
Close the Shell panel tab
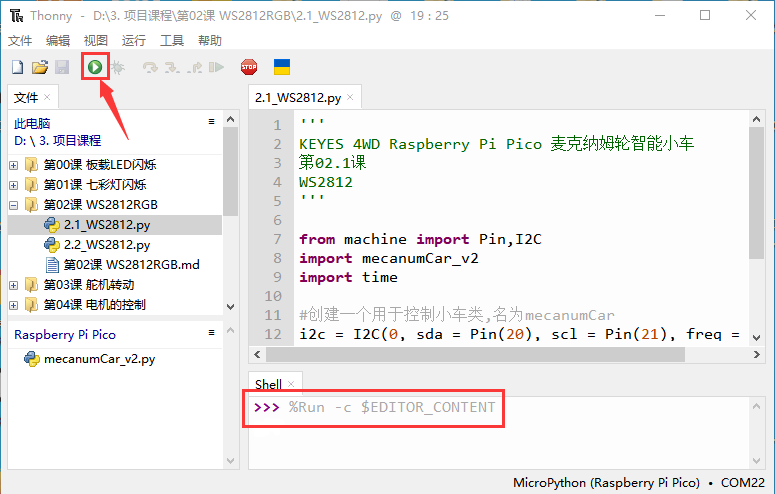coord(291,384)
